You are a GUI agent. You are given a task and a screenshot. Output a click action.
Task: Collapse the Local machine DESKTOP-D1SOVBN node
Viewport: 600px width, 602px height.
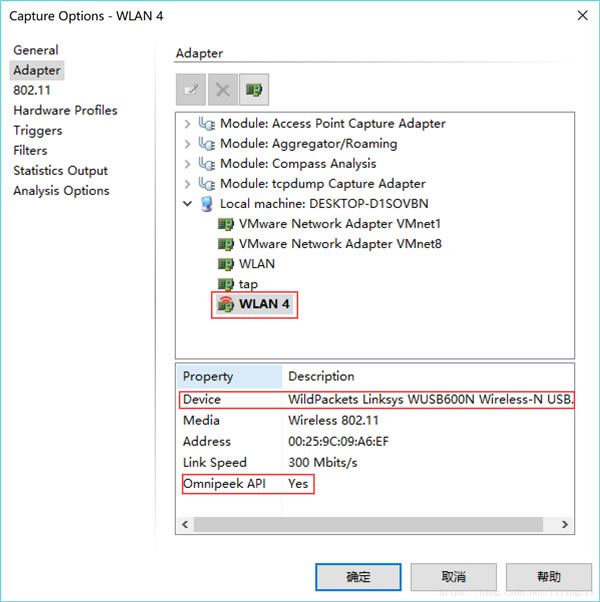tap(187, 204)
